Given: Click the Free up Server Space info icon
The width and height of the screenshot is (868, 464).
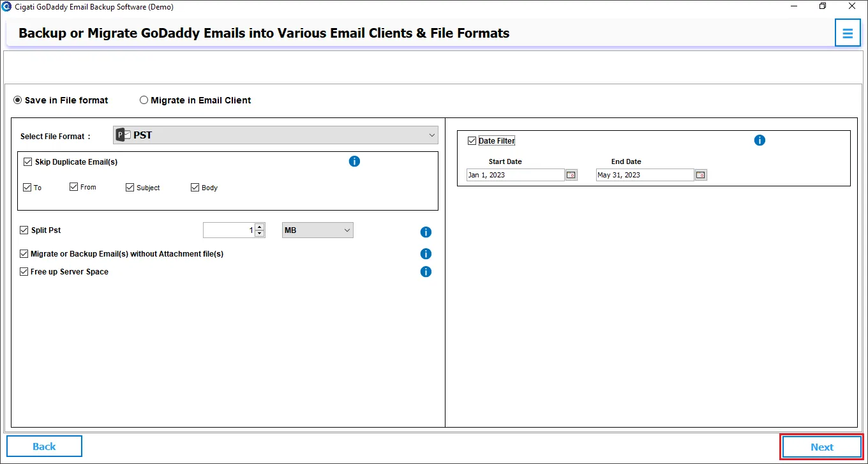Looking at the screenshot, I should tap(426, 272).
